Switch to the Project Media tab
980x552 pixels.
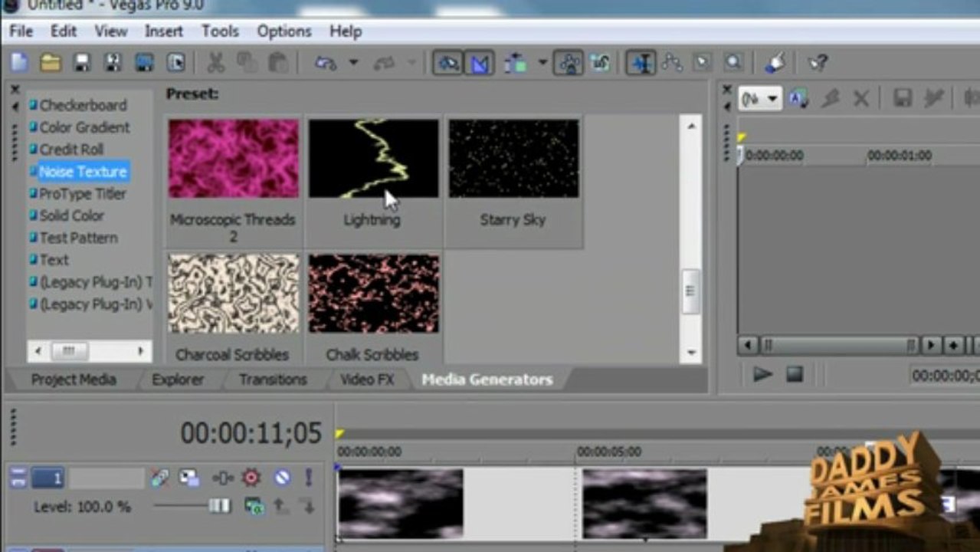(x=74, y=379)
